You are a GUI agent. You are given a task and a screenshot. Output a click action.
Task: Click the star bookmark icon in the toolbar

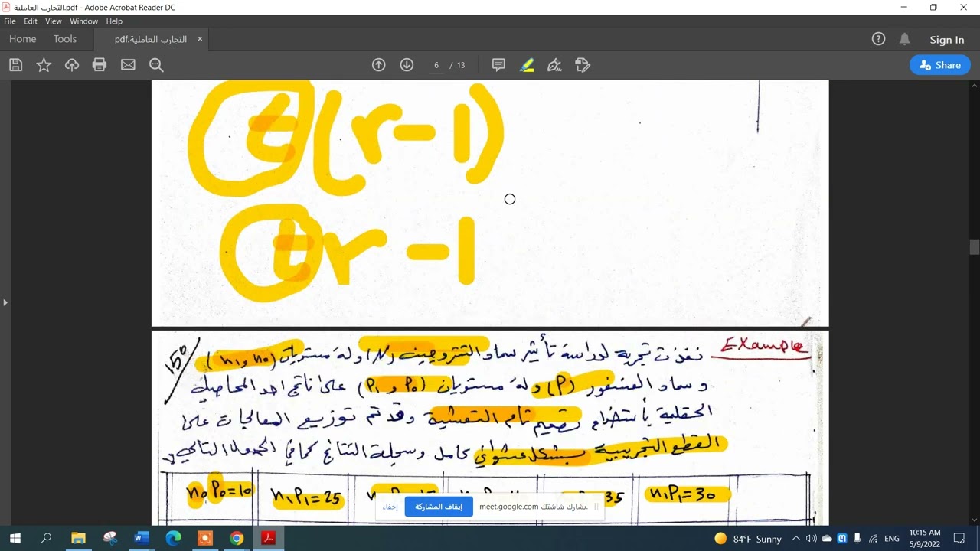tap(44, 65)
